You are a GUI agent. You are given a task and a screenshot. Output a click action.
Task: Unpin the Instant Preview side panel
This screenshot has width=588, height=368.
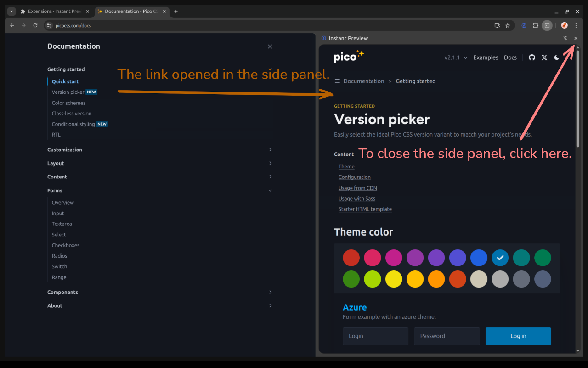click(x=565, y=38)
